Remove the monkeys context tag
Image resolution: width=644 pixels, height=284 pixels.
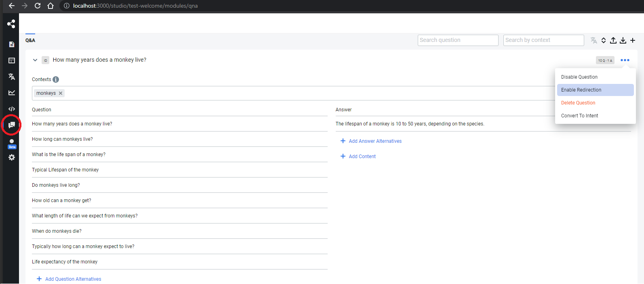[61, 93]
